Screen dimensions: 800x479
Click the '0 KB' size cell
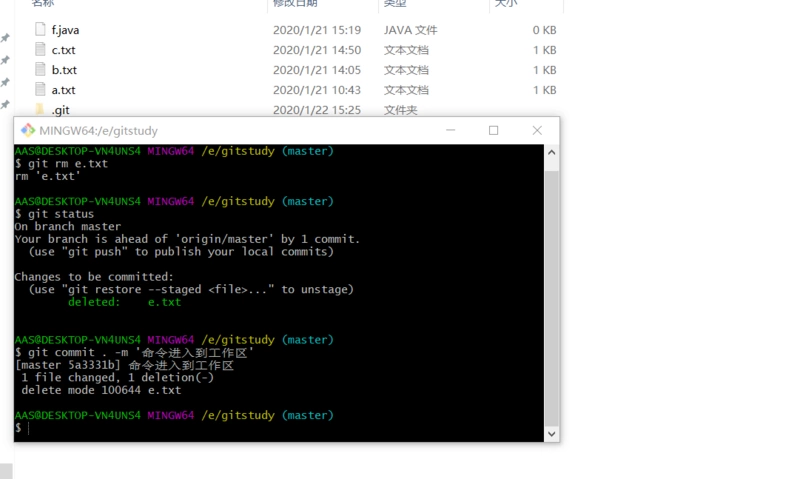click(544, 30)
